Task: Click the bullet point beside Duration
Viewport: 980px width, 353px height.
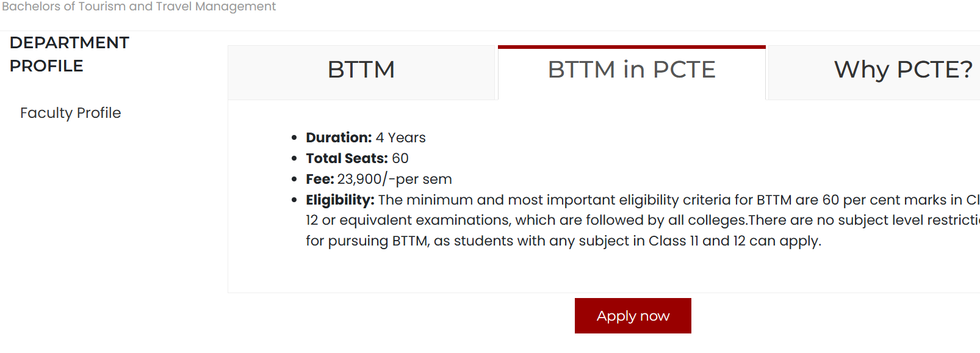Action: tap(294, 138)
